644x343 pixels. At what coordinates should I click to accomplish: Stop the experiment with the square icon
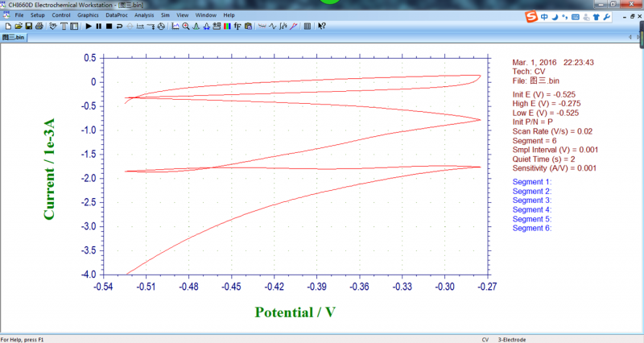(109, 26)
